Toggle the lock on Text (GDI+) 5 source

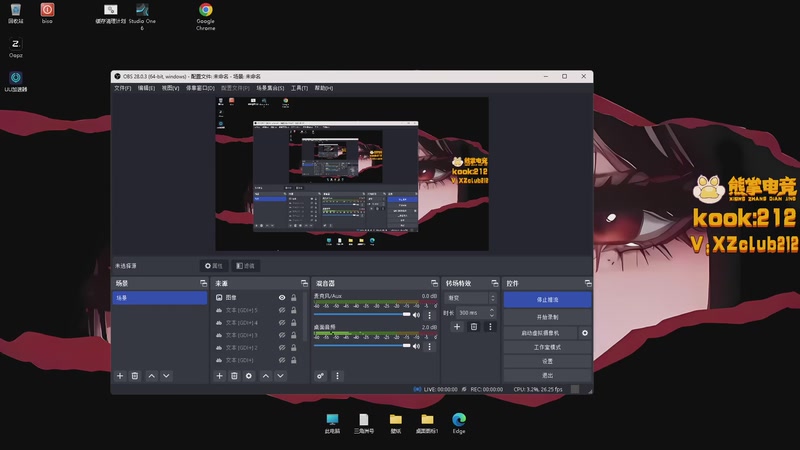tap(293, 310)
